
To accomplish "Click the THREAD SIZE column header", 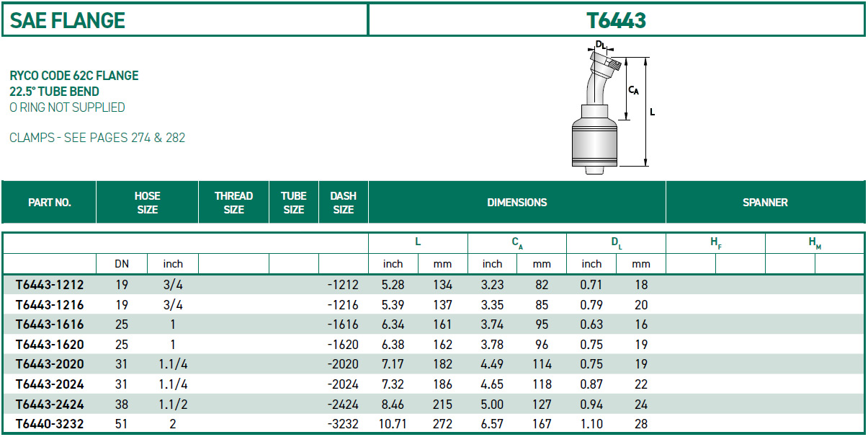I will (x=233, y=203).
